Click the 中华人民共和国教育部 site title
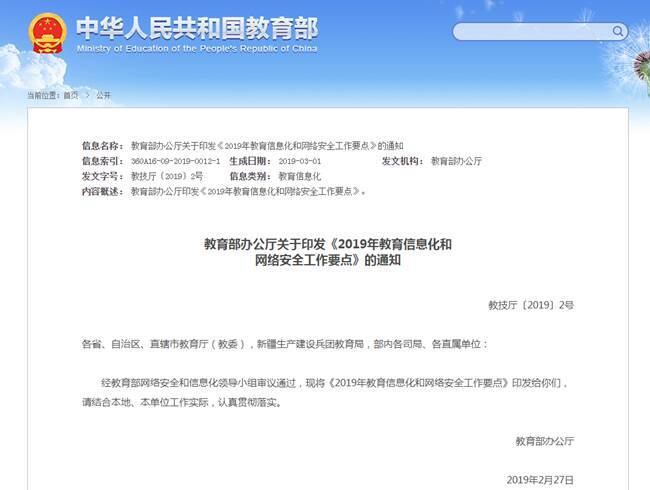Screen dimensions: 650x490 [x=197, y=24]
